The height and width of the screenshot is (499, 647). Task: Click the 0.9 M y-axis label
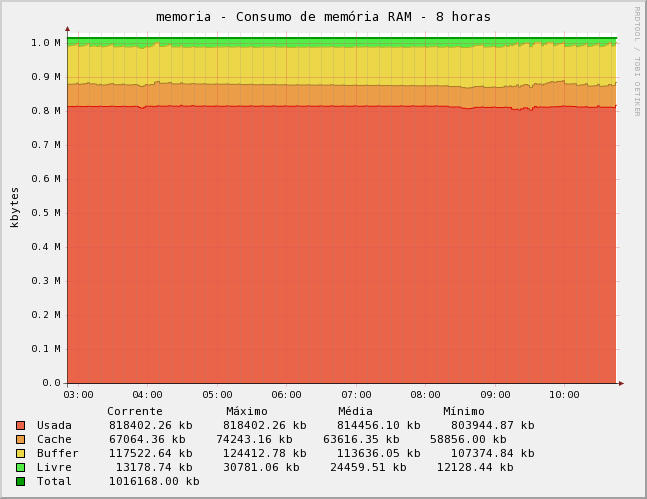(x=46, y=77)
